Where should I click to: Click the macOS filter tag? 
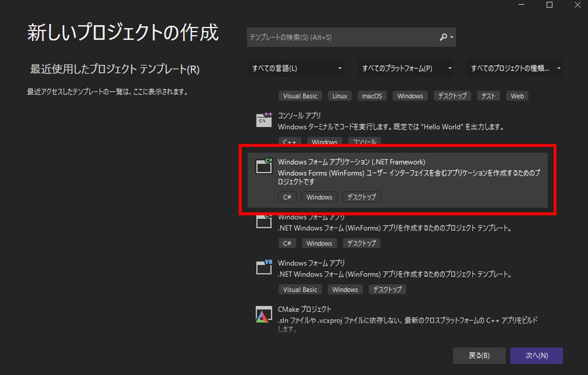tap(372, 96)
